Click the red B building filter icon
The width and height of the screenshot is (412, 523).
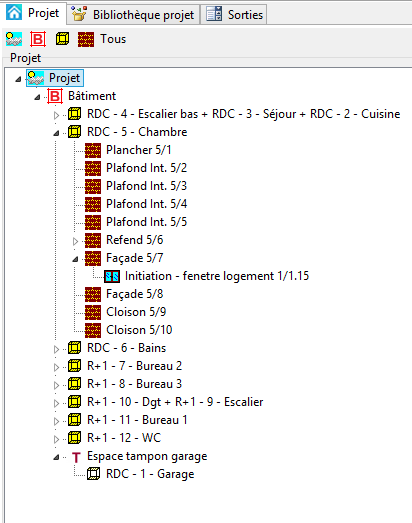click(x=38, y=39)
